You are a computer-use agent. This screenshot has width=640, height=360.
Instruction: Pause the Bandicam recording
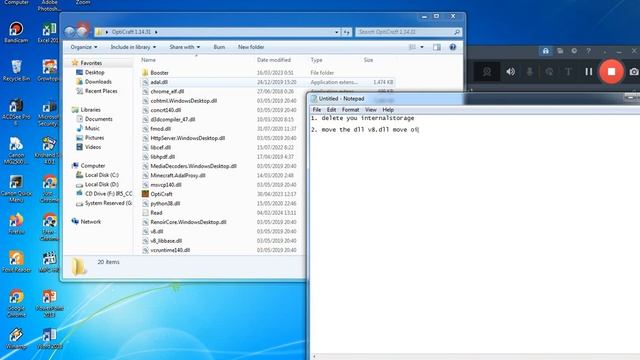click(x=589, y=72)
